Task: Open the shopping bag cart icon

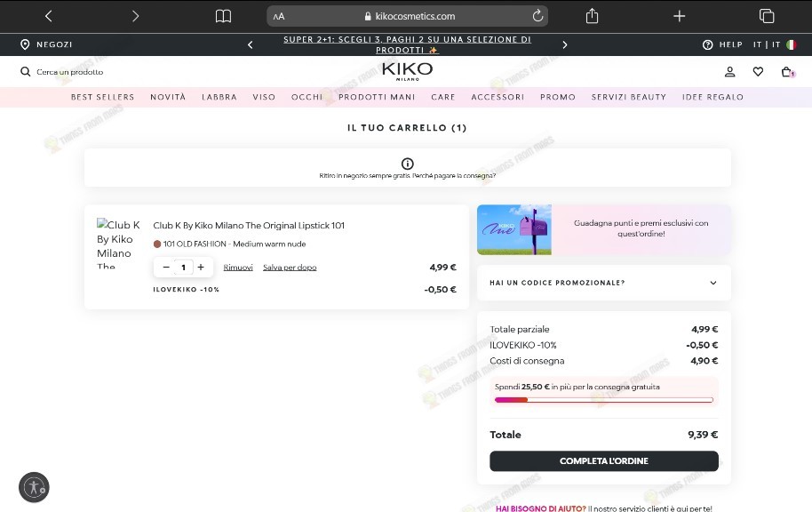Action: [x=787, y=72]
